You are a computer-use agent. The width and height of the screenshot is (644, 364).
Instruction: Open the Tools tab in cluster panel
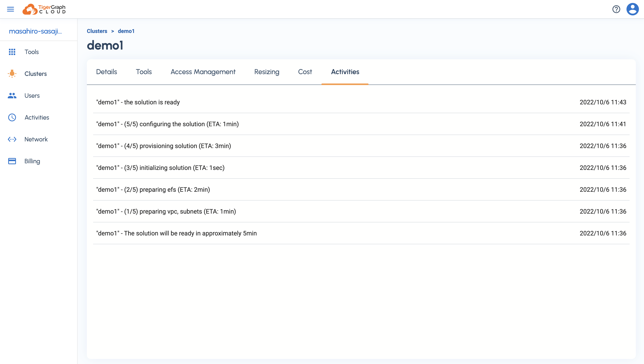[x=144, y=72]
